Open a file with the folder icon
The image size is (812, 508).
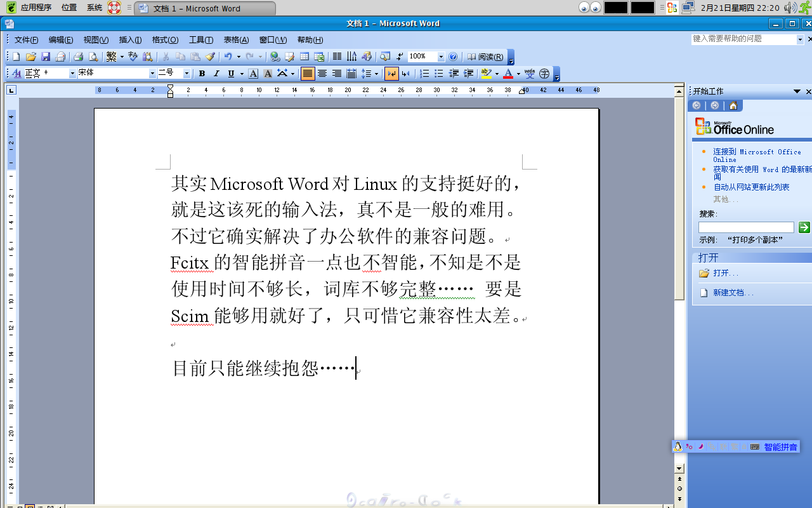click(30, 57)
